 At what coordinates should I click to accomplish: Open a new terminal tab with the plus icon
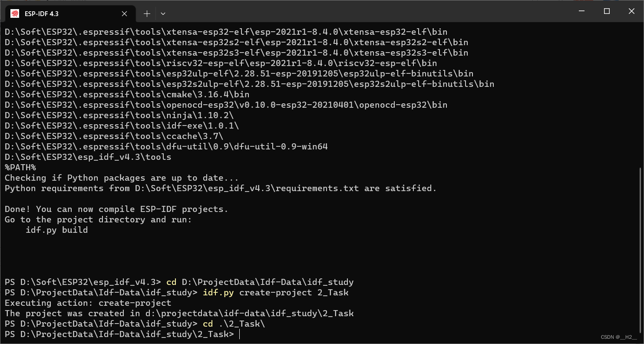147,13
